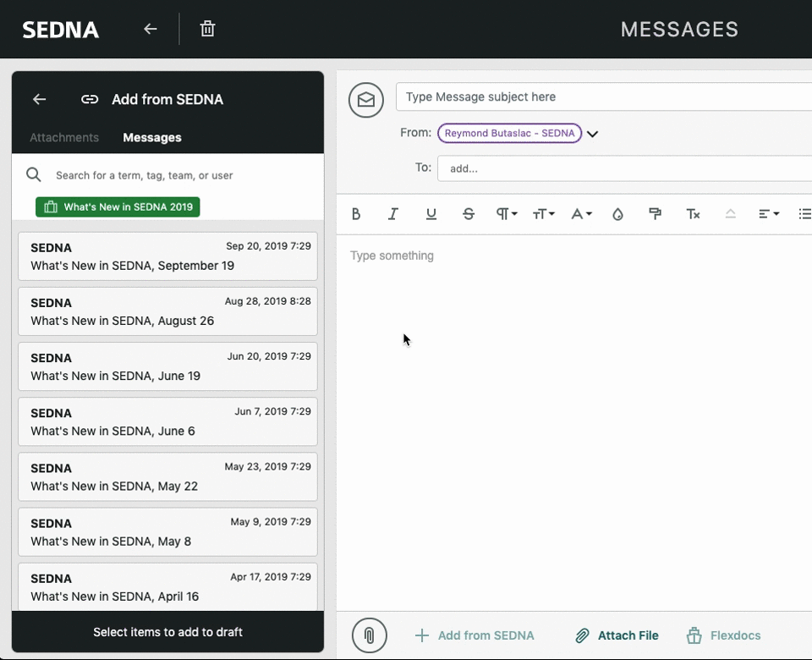Open text alignment dropdown
Screen dimensions: 812x660
(x=769, y=214)
